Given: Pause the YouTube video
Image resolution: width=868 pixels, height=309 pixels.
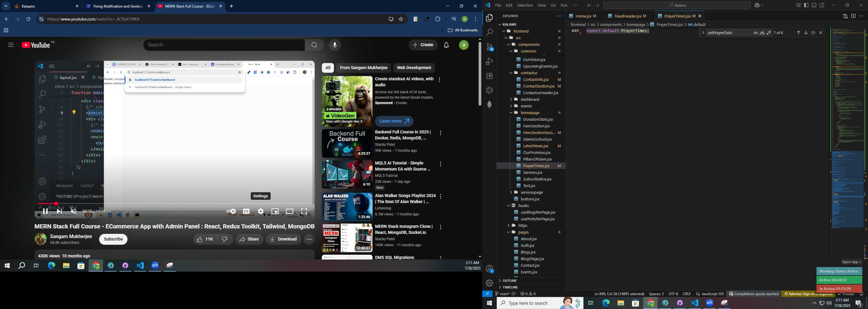Looking at the screenshot, I should pos(45,212).
